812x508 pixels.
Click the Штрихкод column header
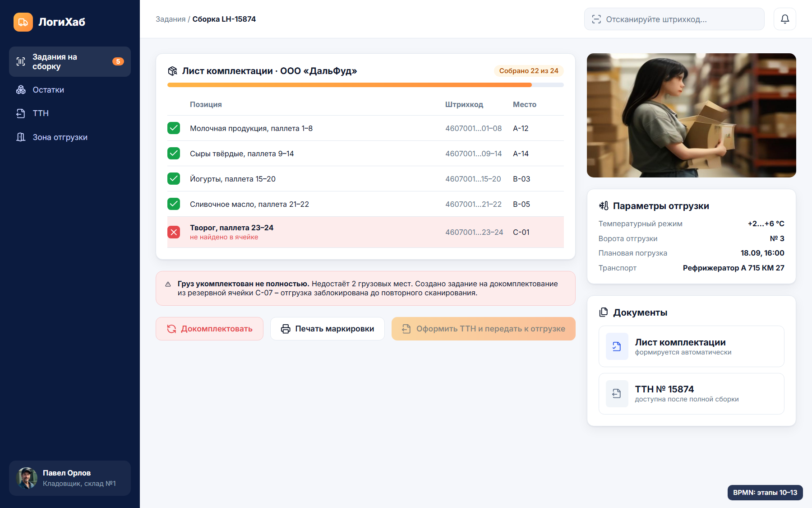pyautogui.click(x=464, y=104)
